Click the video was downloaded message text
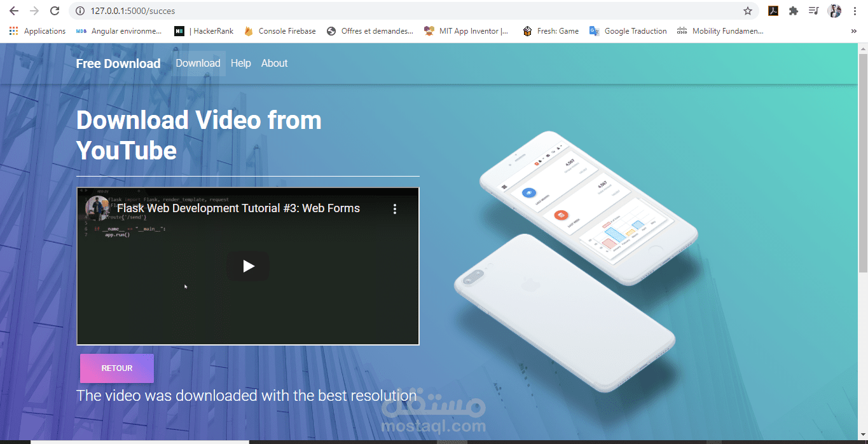868x444 pixels. click(x=247, y=396)
